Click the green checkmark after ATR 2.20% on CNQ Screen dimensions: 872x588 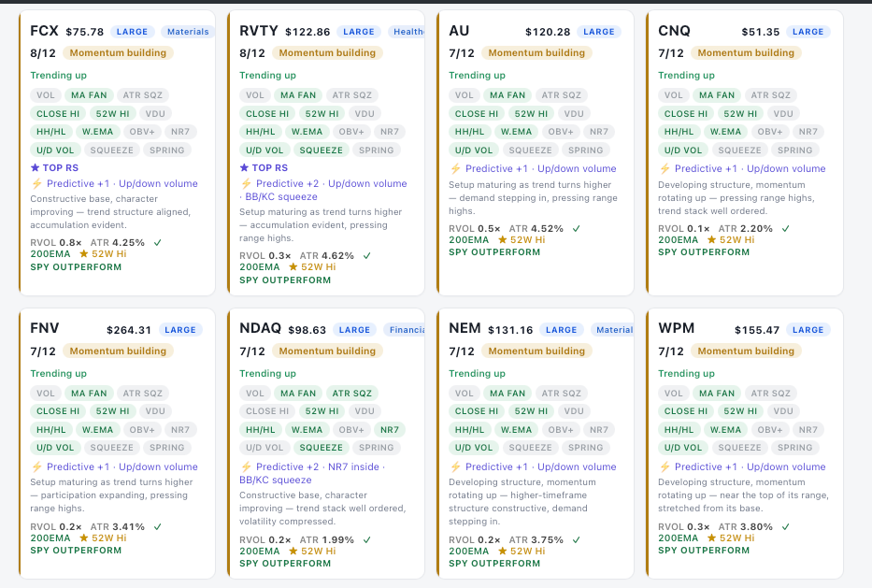(x=786, y=229)
